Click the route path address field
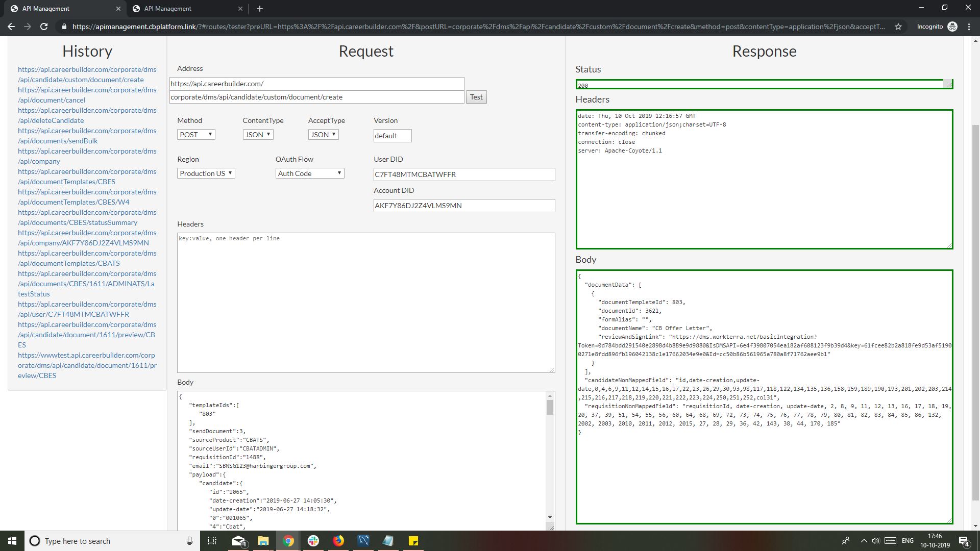The image size is (980, 551). [316, 97]
